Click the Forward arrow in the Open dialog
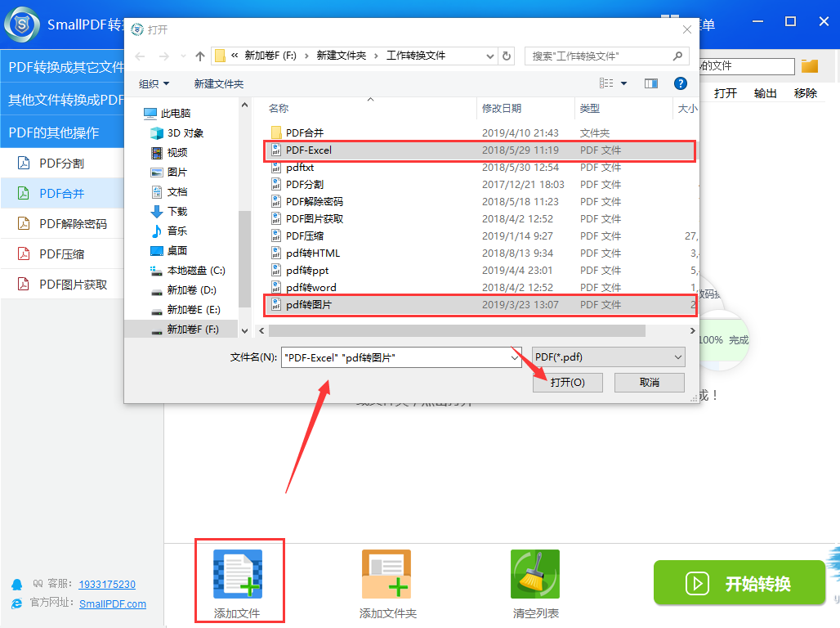Screen dimensions: 840x628 pyautogui.click(x=164, y=56)
